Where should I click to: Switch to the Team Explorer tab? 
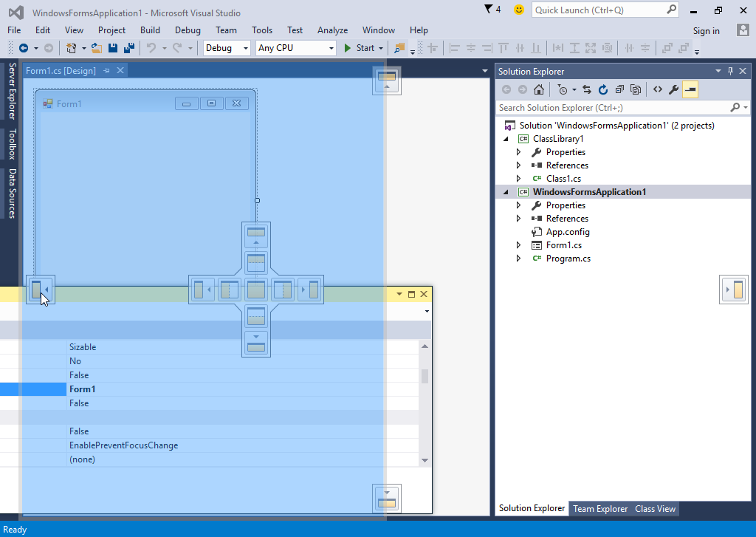tap(600, 508)
